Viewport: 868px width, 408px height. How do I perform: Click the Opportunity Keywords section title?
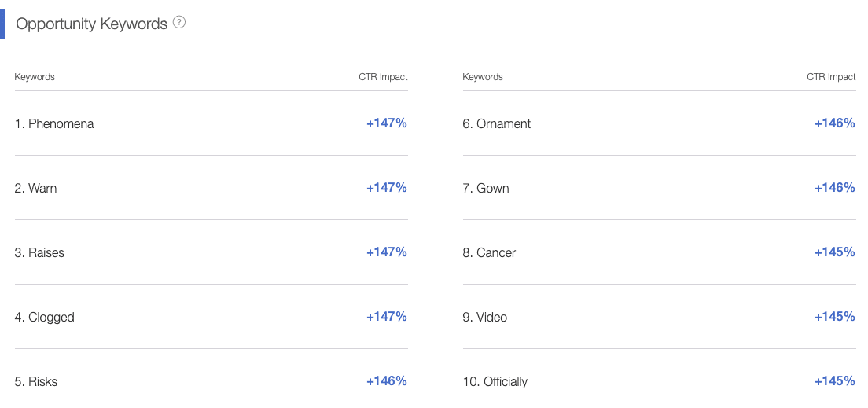tap(91, 24)
